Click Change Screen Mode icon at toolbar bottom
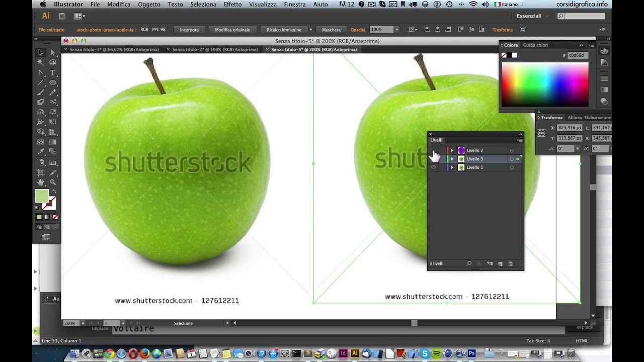This screenshot has width=644, height=362. (x=46, y=237)
